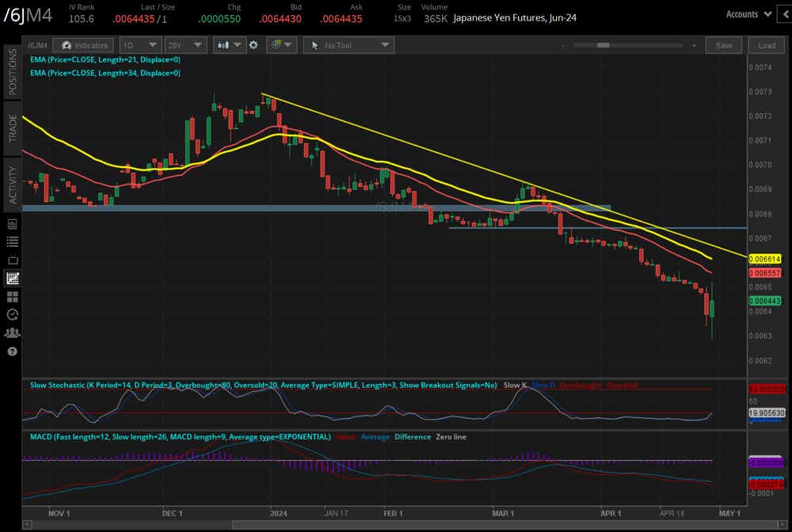The image size is (792, 532).
Task: Expand the No Tool drawing selector
Action: pyautogui.click(x=348, y=45)
